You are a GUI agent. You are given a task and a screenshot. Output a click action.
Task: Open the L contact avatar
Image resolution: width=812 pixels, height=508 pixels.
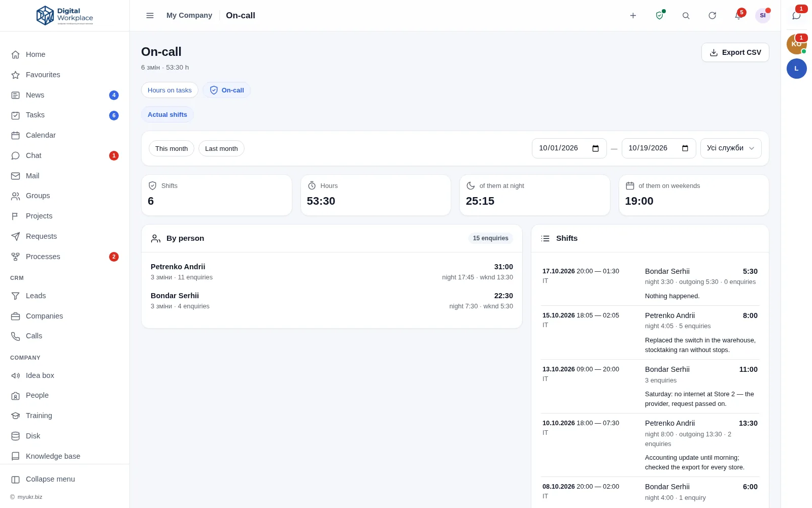(x=796, y=69)
